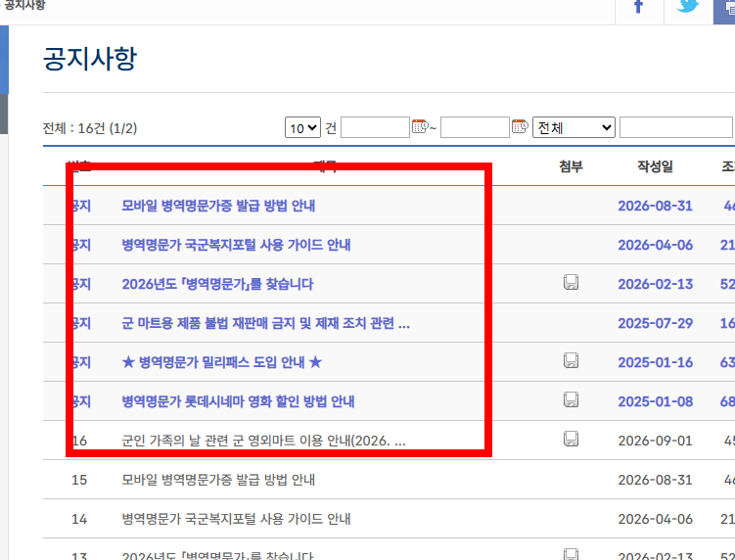The image size is (735, 560).
Task: Click the 공지사항 breadcrumb text at top
Action: click(24, 6)
